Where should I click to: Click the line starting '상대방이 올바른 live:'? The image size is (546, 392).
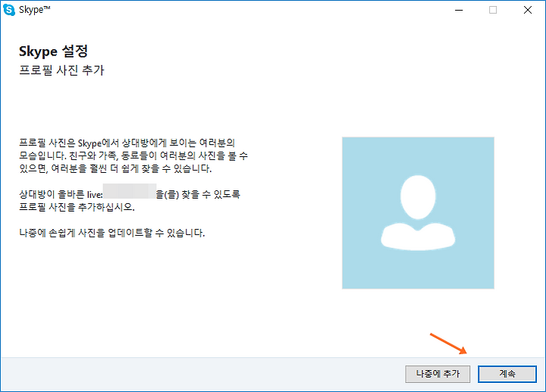(130, 194)
